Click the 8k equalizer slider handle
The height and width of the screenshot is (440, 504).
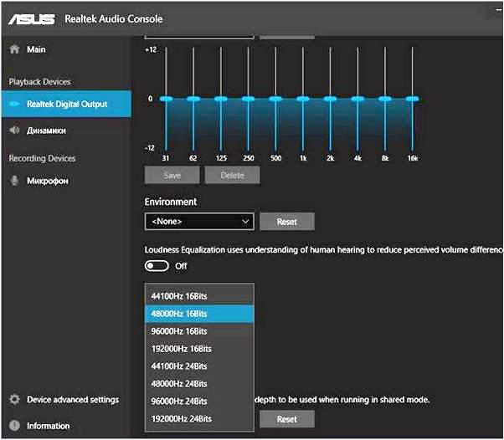(385, 99)
